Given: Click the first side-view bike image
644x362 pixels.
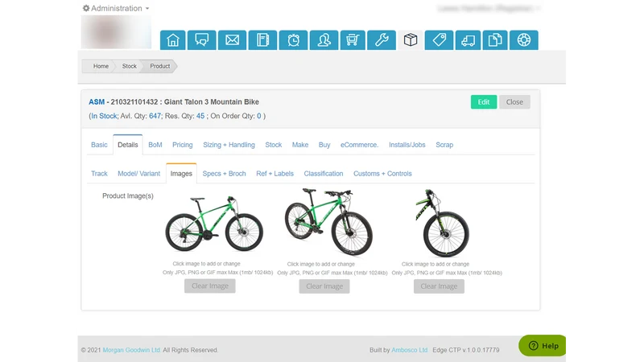Looking at the screenshot, I should (214, 224).
